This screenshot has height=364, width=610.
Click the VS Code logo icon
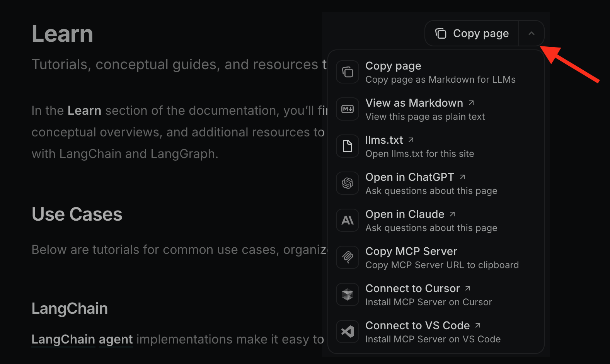tap(347, 332)
